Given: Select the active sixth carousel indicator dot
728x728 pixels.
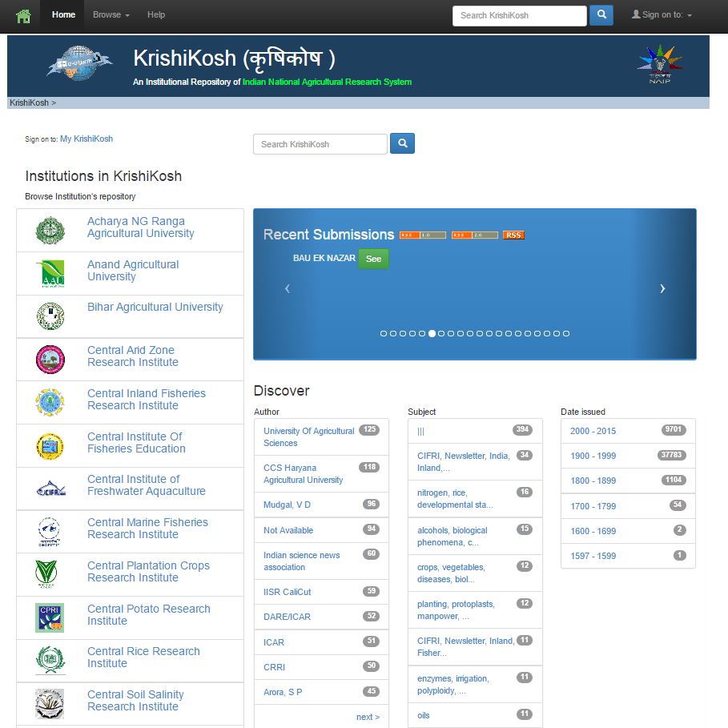Looking at the screenshot, I should pos(432,333).
